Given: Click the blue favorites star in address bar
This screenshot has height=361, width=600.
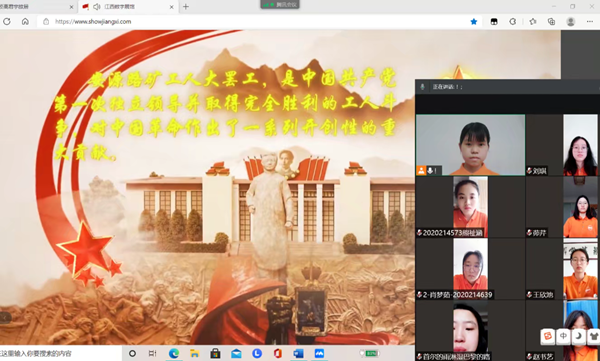Looking at the screenshot, I should click(474, 22).
